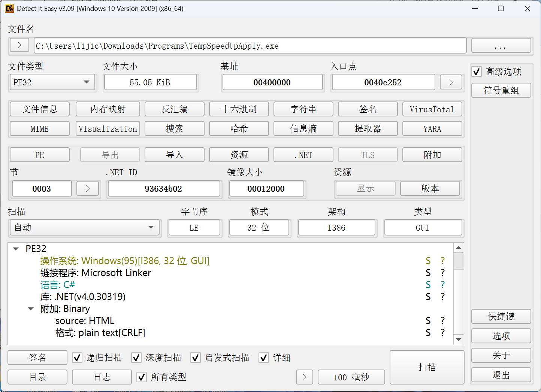Open the 文件类型 PE32 dropdown
Image resolution: width=541 pixels, height=392 pixels.
[x=52, y=82]
